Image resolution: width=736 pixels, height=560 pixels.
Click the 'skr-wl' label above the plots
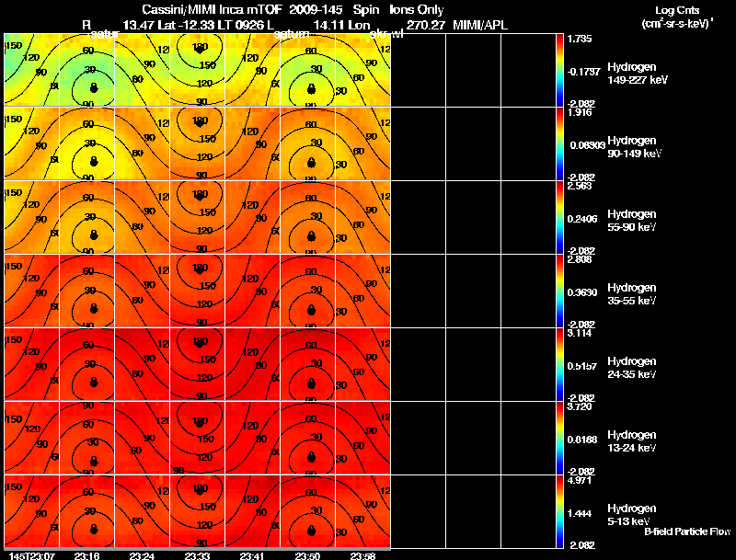tap(385, 34)
